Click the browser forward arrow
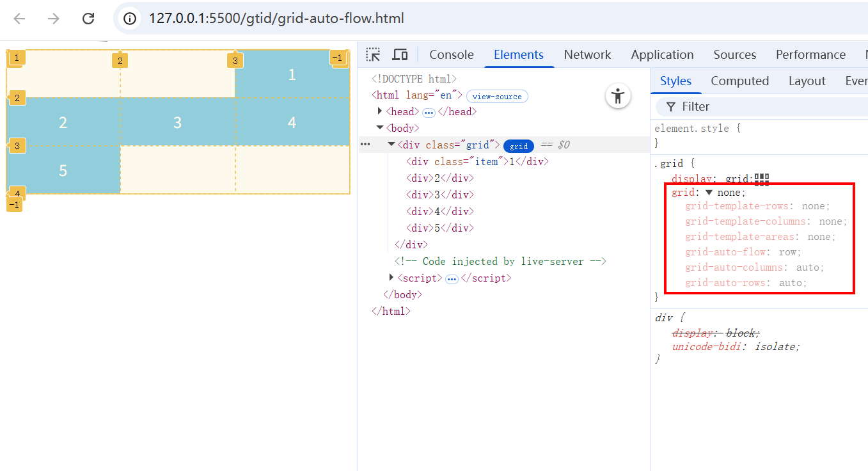 tap(54, 19)
